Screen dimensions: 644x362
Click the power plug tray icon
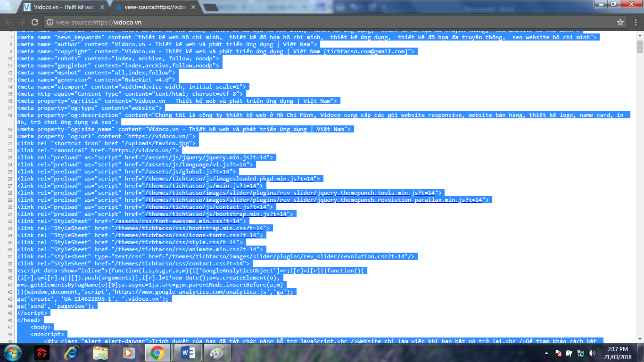pos(570,353)
